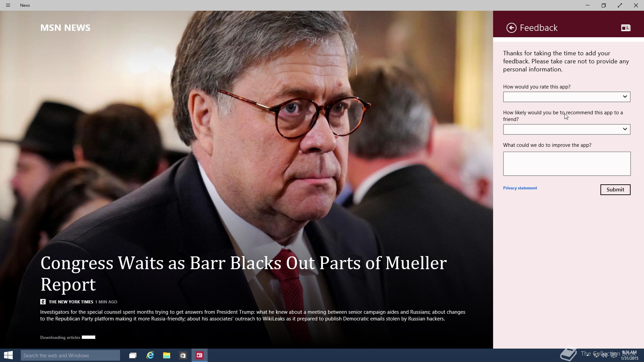Click the 'Search the web and Windows' box
644x362 pixels.
pos(70,355)
